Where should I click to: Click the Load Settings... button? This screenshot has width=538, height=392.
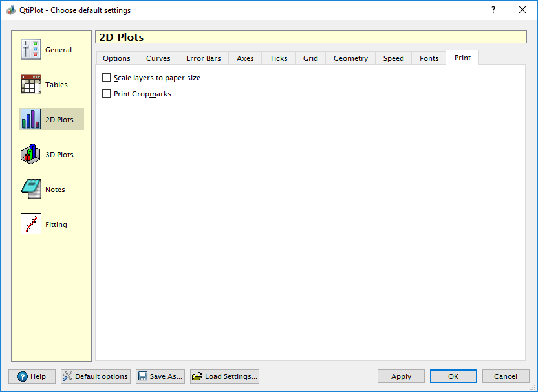tap(224, 376)
